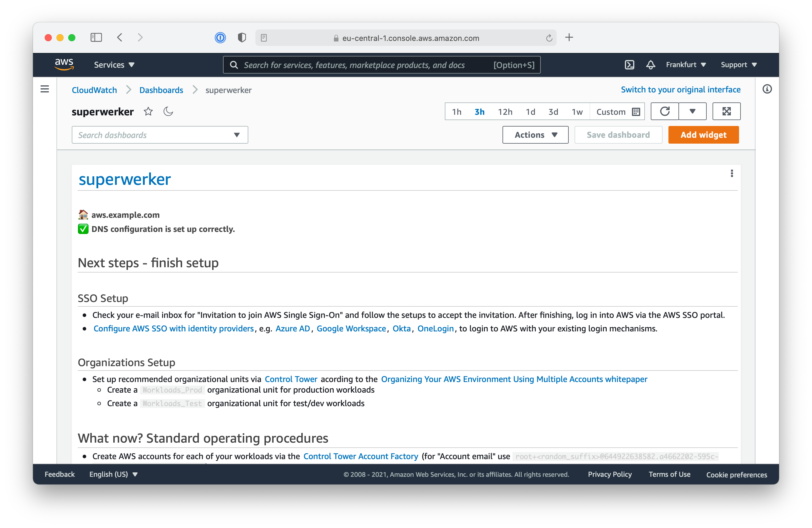Click the Feedback link in footer
Screen dimensions: 812x528
[59, 474]
